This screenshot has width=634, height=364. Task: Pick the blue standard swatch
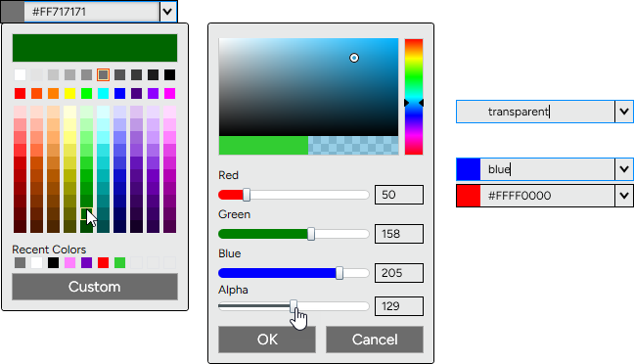[x=119, y=93]
